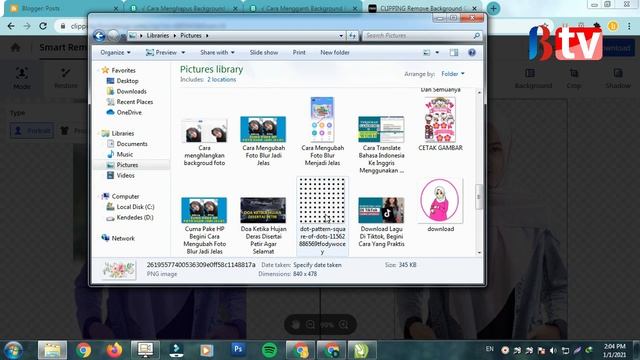This screenshot has width=640, height=360.
Task: Click the Windows Start button
Action: tap(13, 350)
